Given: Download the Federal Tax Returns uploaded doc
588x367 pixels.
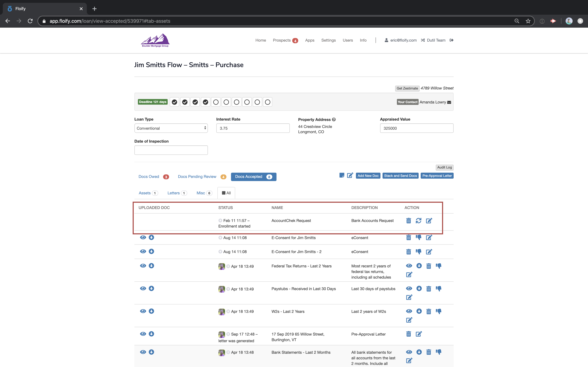Looking at the screenshot, I should click(151, 266).
